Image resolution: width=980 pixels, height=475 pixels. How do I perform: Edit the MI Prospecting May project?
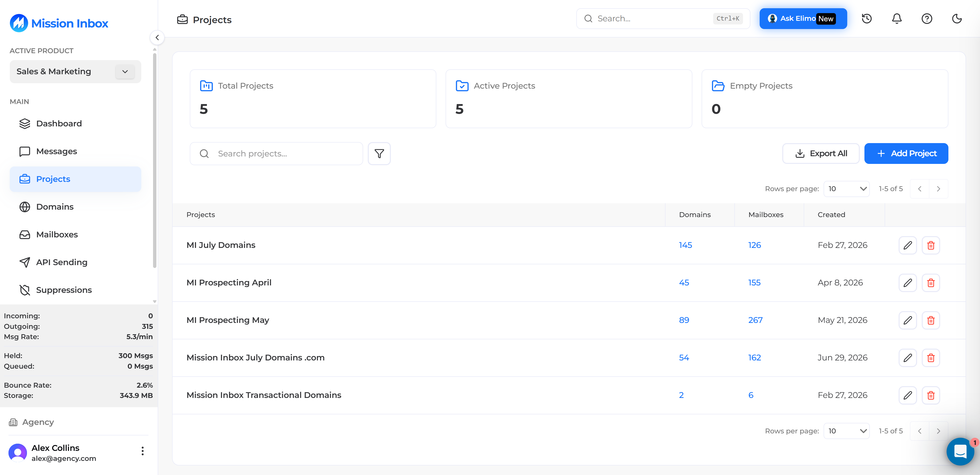(x=908, y=320)
